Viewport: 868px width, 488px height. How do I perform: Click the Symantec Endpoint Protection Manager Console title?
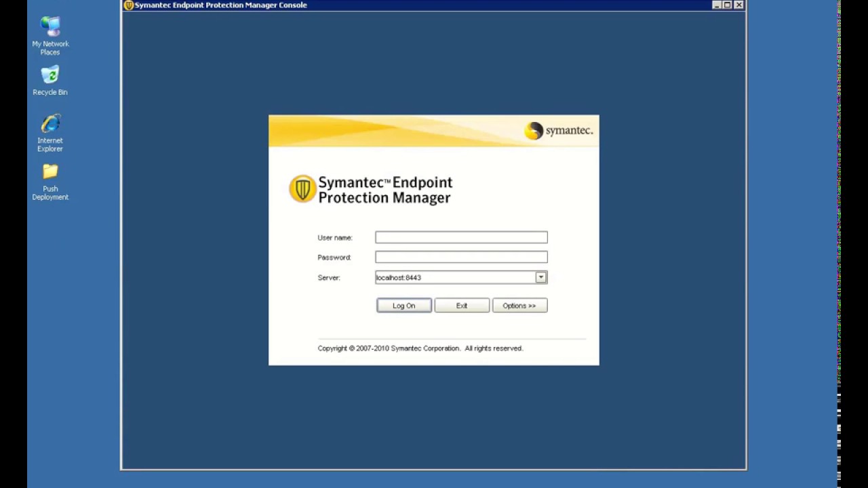[x=221, y=5]
